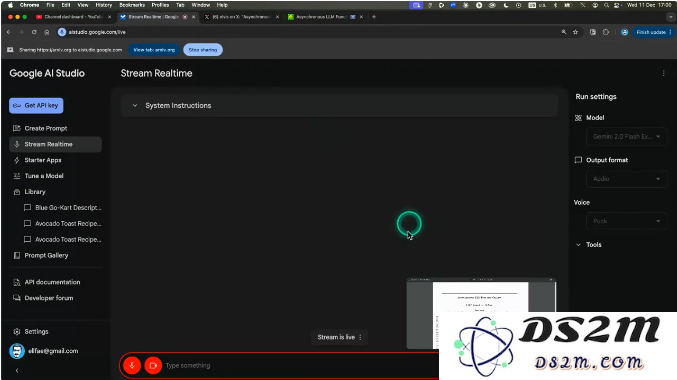Screen dimensions: 677x380
Task: Open the Chrome extensions puzzle icon
Action: tap(606, 32)
